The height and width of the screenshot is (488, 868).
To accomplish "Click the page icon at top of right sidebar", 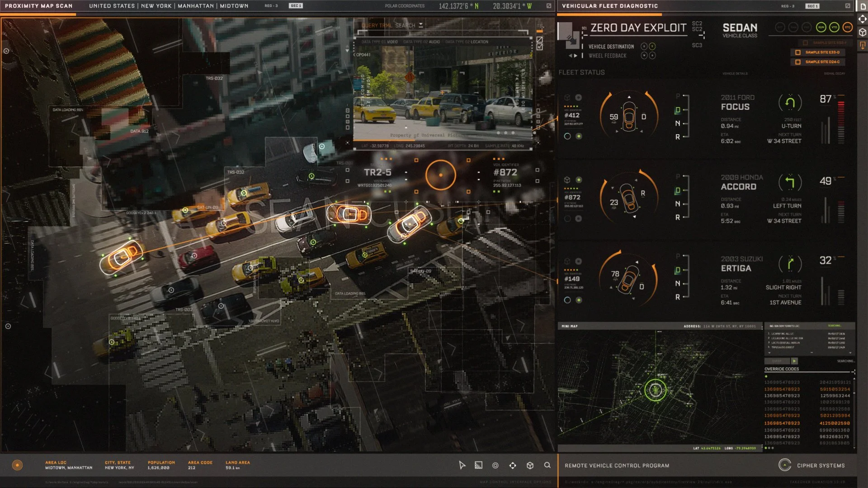I will (x=862, y=6).
